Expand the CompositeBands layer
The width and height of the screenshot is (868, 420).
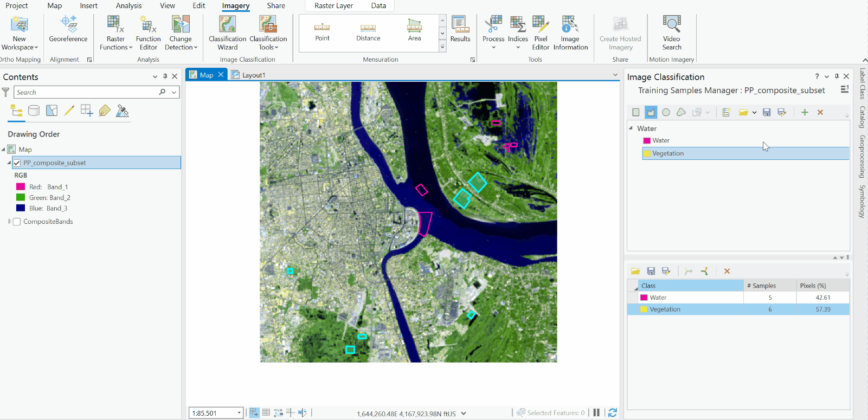(10, 222)
